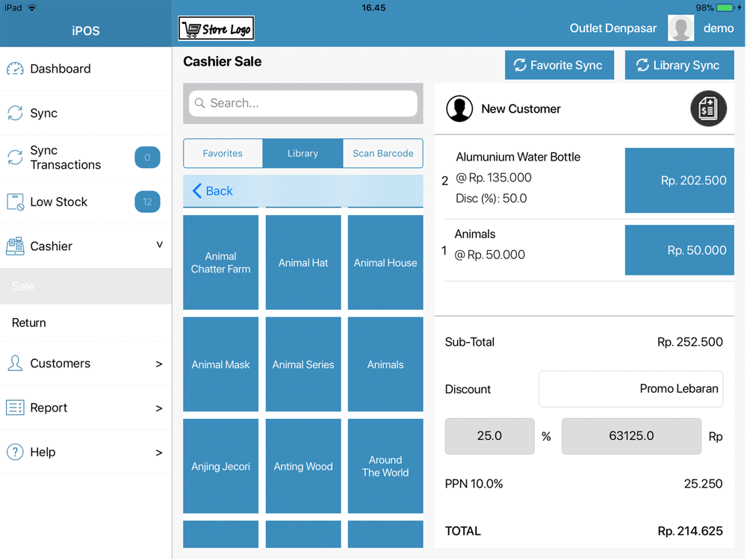
Task: Click the Store Logo image
Action: pyautogui.click(x=217, y=29)
